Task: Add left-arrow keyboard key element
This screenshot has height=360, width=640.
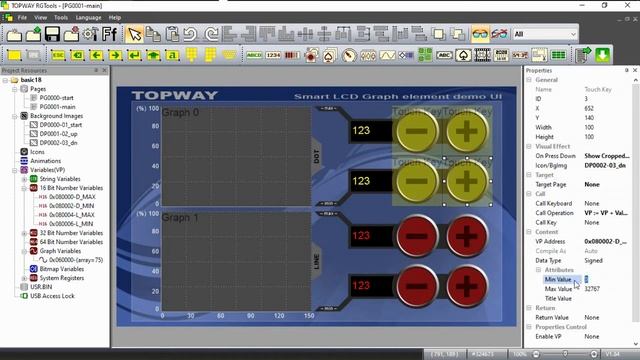Action: pos(96,55)
